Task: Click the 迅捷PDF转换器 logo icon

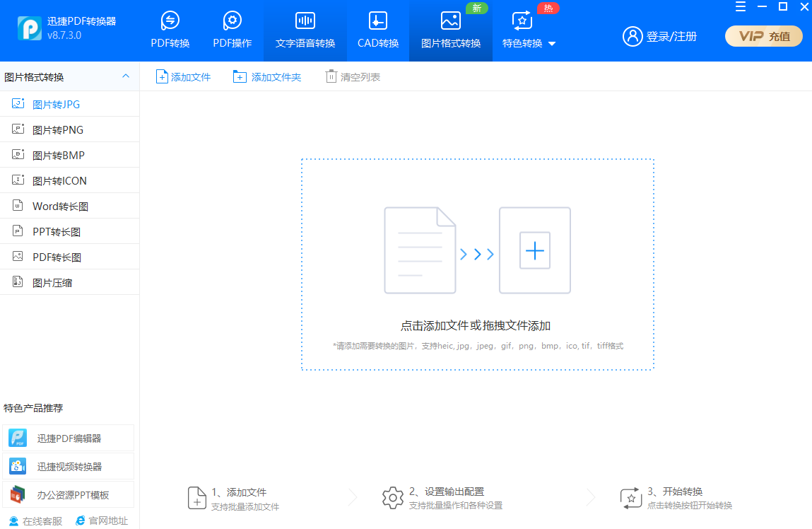Action: pos(30,28)
